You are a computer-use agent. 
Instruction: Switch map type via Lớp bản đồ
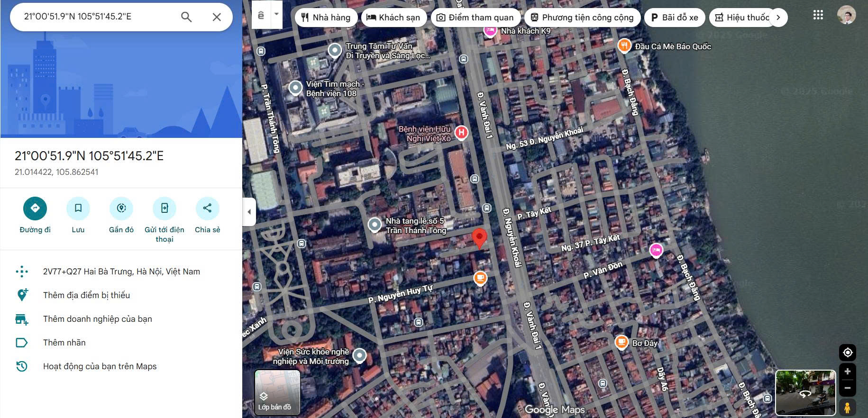tap(277, 392)
